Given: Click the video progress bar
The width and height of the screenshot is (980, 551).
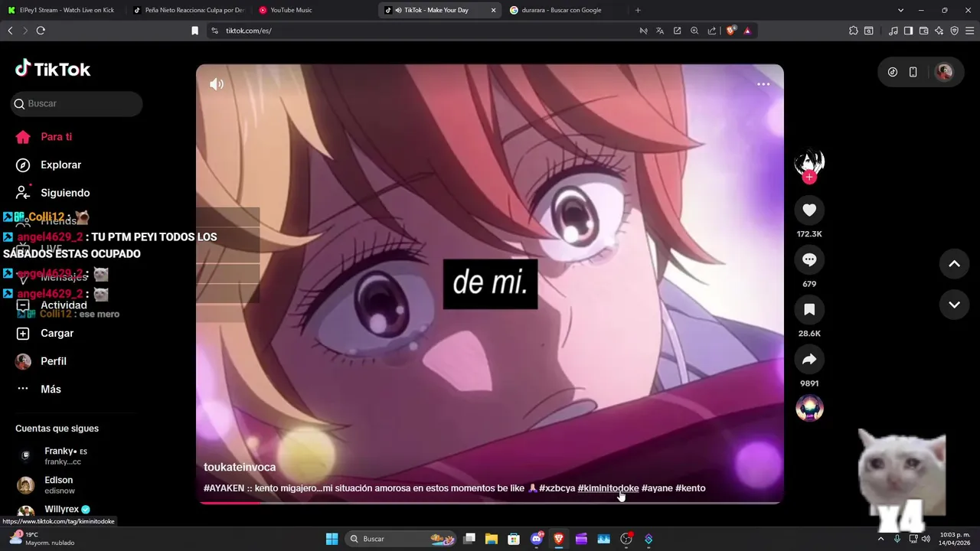Looking at the screenshot, I should [x=490, y=503].
